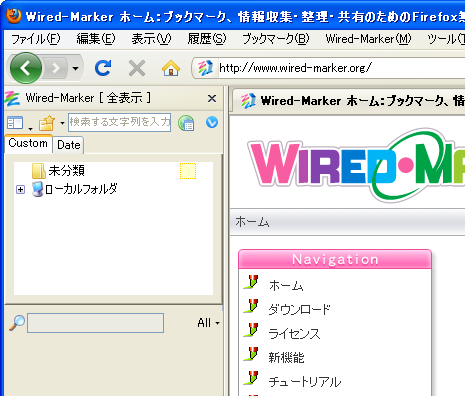Image resolution: width=465 pixels, height=396 pixels.
Task: Click the Firefox icon in title bar
Action: 14,15
